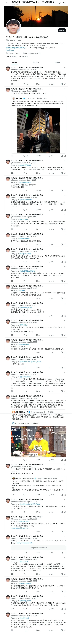Repost the Jul 30, 2025 post

click(x=24, y=84)
